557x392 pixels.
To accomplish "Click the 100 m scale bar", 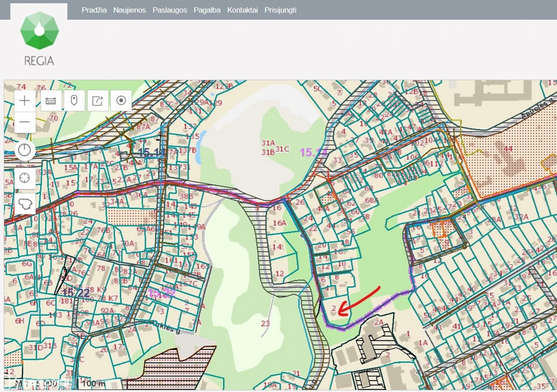I will [x=93, y=383].
